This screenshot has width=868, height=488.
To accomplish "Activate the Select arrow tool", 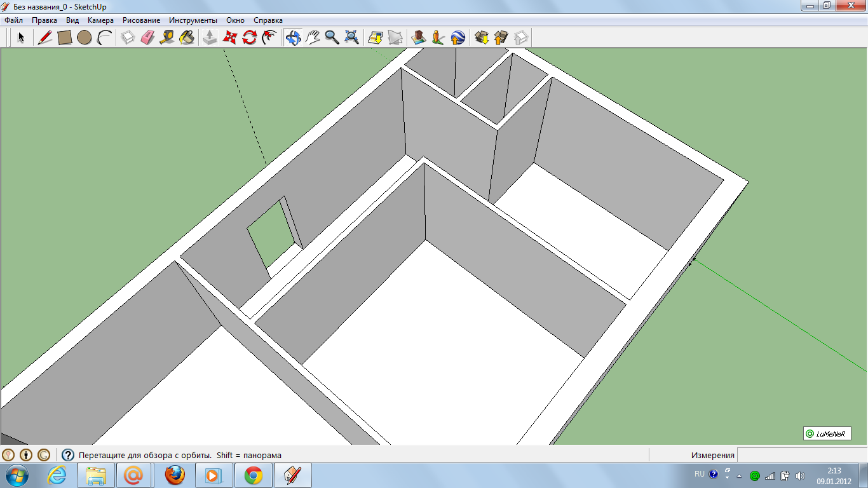I will 21,37.
